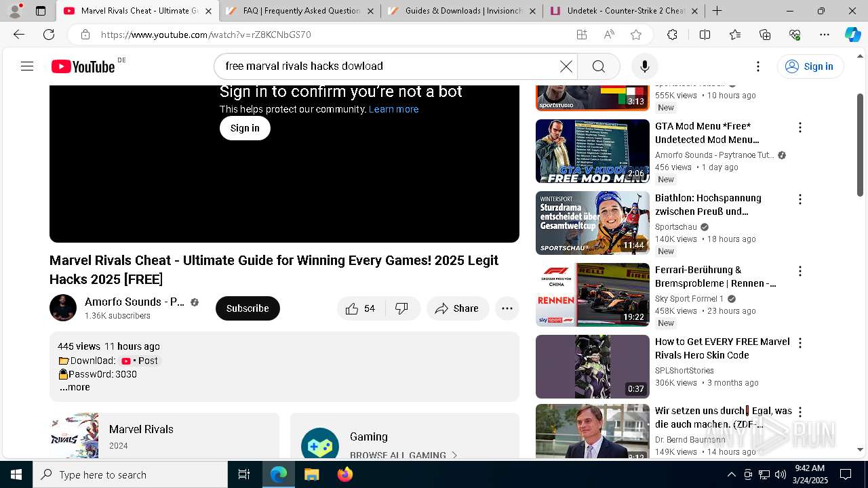Open Edge tab actions menu
Image resolution: width=868 pixels, height=488 pixels.
point(41,11)
